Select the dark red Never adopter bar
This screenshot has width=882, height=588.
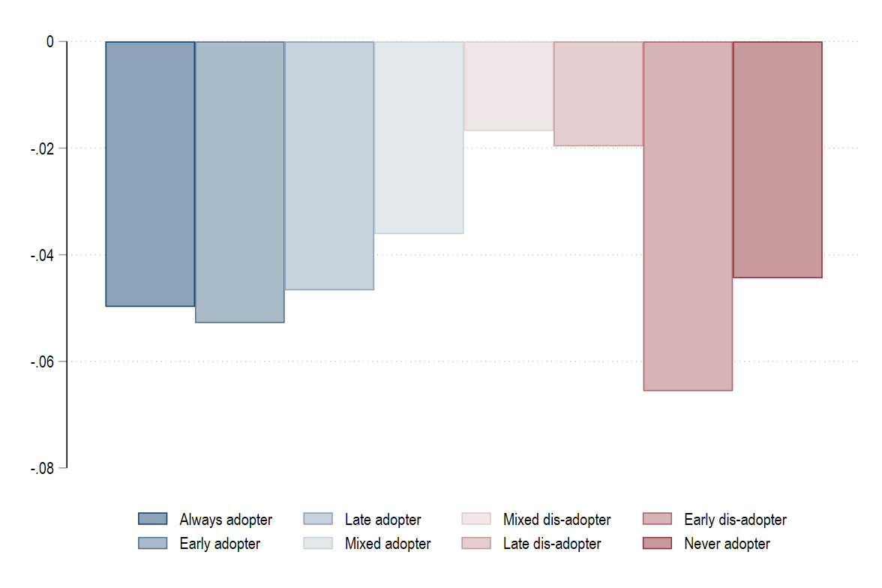tap(777, 160)
